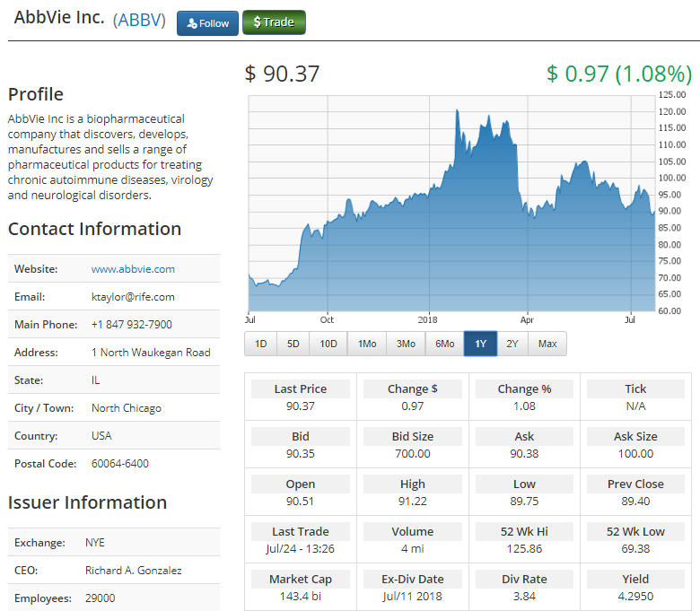This screenshot has width=700, height=611.
Task: Select the 5D chart range
Action: tap(293, 344)
